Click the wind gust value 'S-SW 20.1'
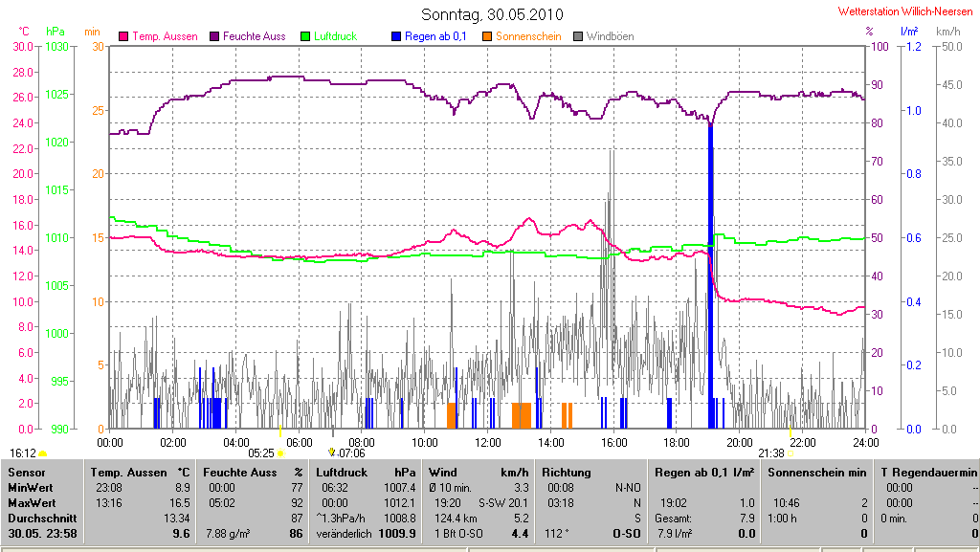Image resolution: width=980 pixels, height=552 pixels. (503, 503)
